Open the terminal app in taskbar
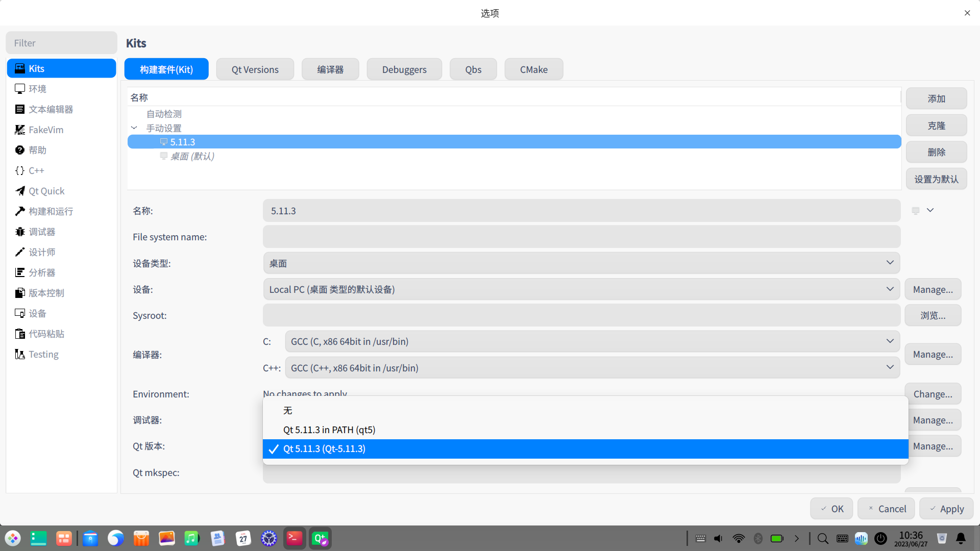This screenshot has height=551, width=980. tap(295, 538)
